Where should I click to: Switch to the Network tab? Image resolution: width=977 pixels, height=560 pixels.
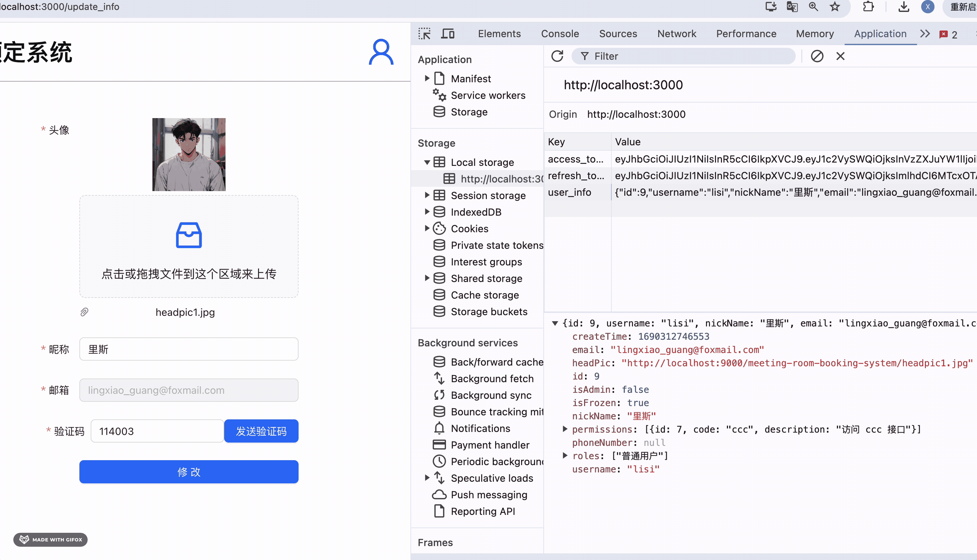click(676, 34)
